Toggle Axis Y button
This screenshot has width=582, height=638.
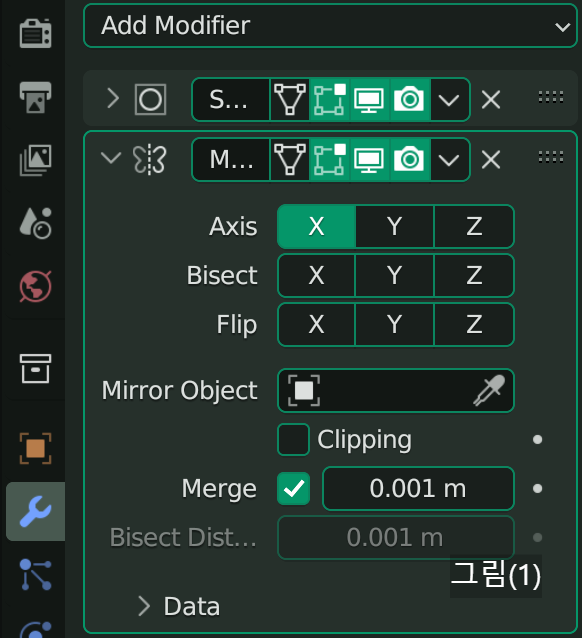[x=395, y=226]
